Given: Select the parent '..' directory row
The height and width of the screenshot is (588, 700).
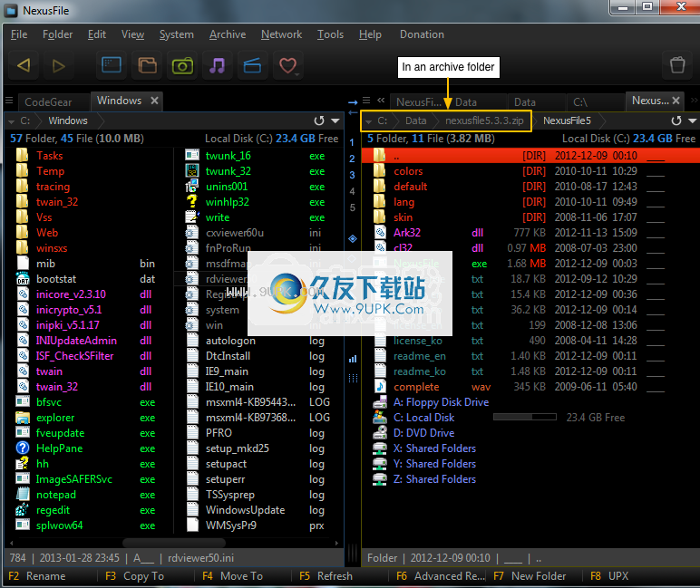Looking at the screenshot, I should click(x=530, y=156).
